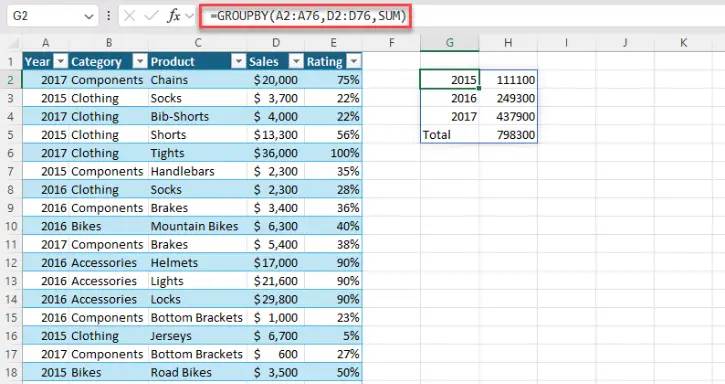Open the Rating column filter dropdown
Viewport: 725px width, 384px height.
click(x=354, y=61)
